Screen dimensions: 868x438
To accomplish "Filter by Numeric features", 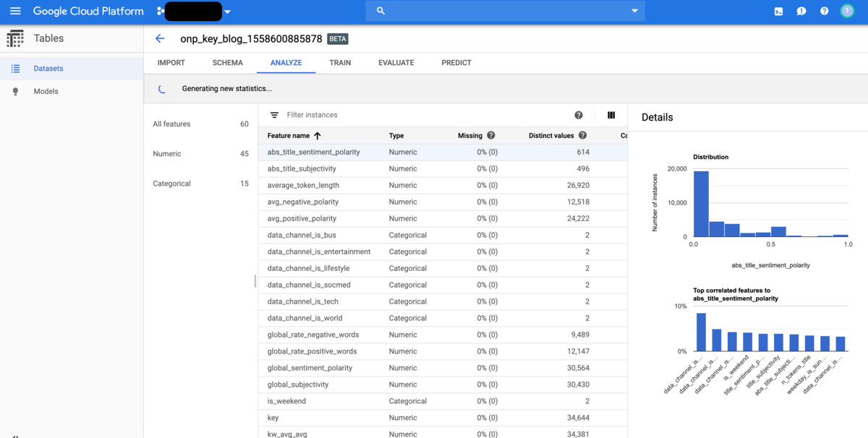I will click(x=200, y=154).
